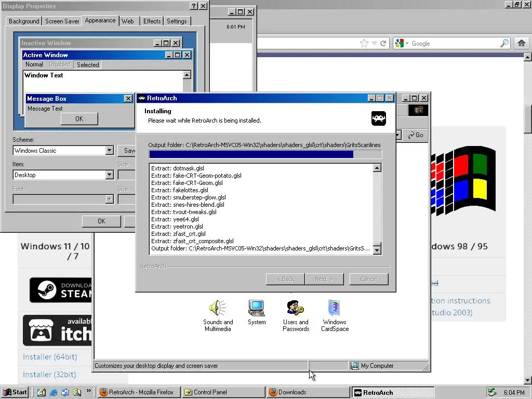
Task: Click the RetroArch logo in installer header
Action: pos(378,118)
